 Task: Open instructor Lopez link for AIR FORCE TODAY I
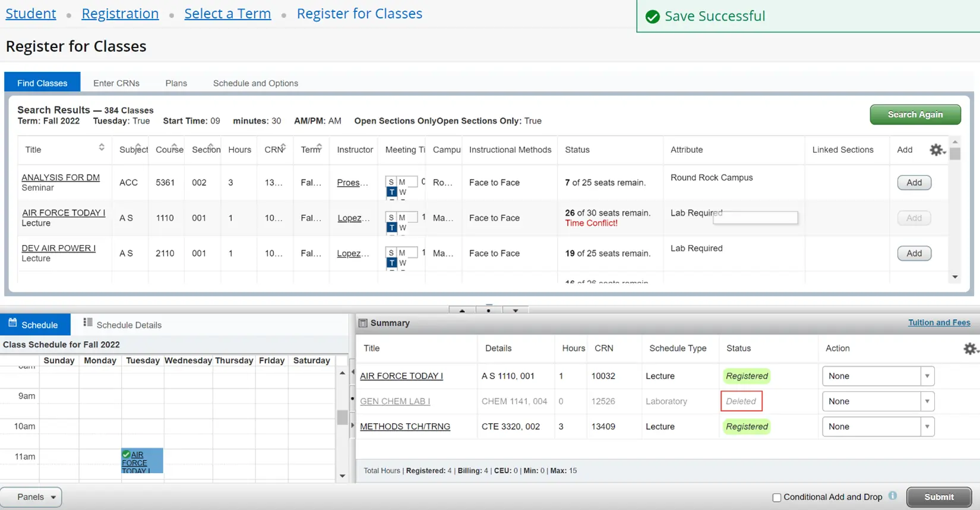pyautogui.click(x=353, y=218)
